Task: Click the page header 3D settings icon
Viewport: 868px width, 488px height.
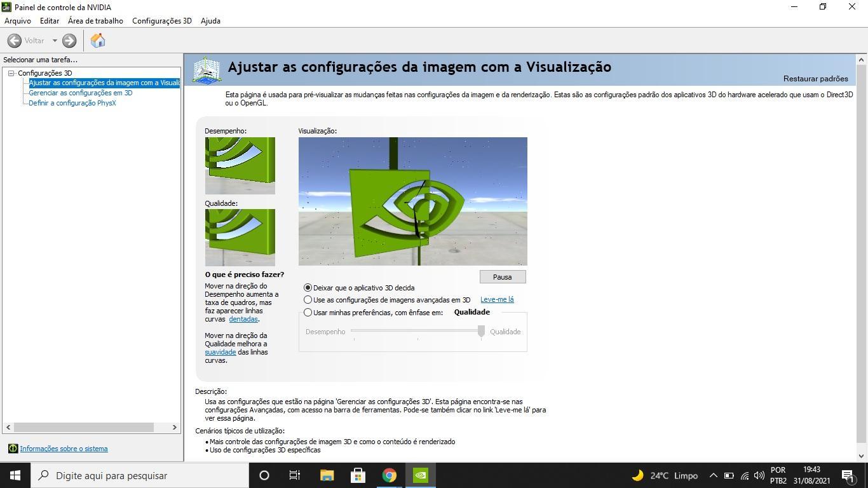Action: [x=207, y=70]
